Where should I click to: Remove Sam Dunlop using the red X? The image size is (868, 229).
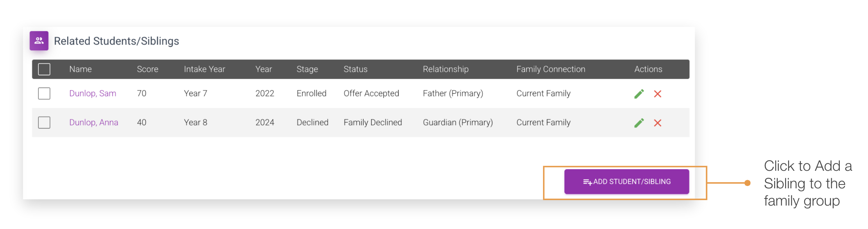[x=657, y=94]
